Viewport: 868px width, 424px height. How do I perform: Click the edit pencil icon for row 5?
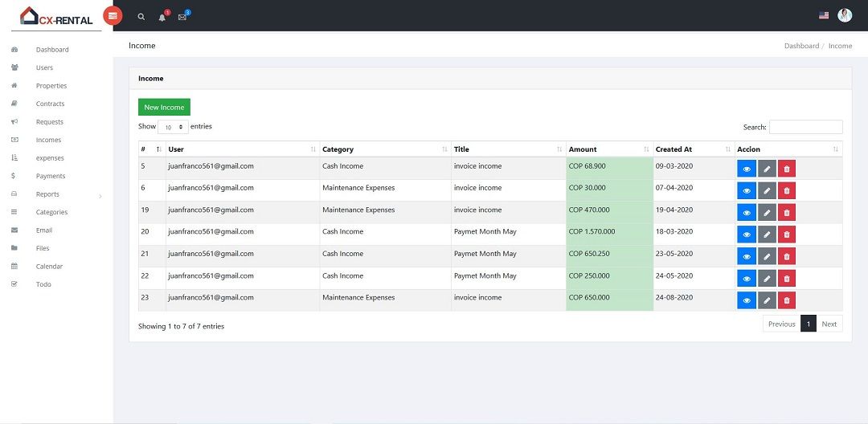pyautogui.click(x=767, y=169)
